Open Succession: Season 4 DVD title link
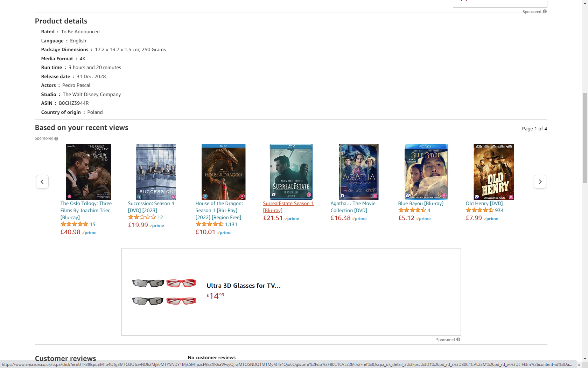The width and height of the screenshot is (588, 368). 151,207
